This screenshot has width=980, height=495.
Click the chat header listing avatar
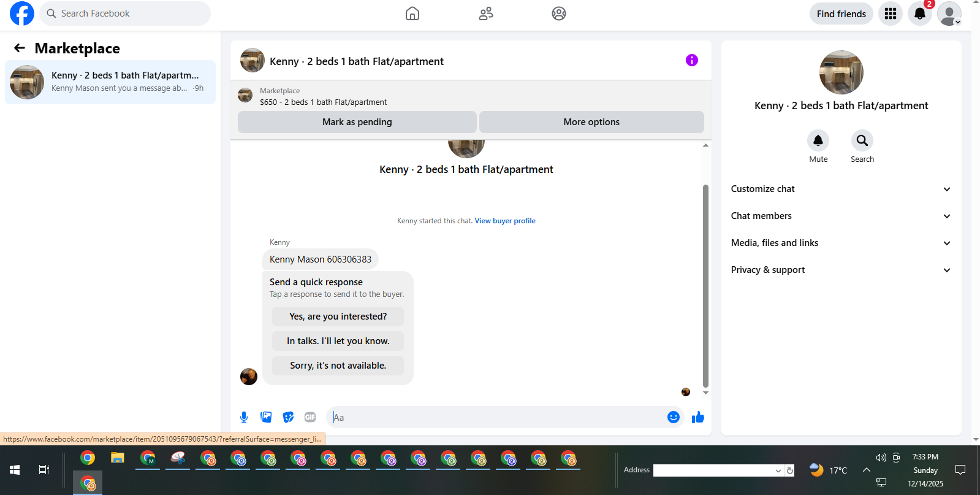tap(253, 60)
